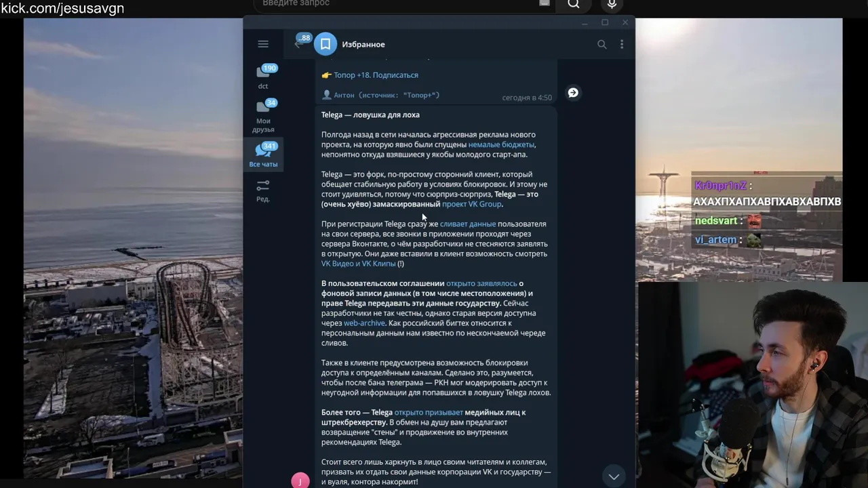Click Kr0npr1nZ username in stream chat

coord(720,186)
